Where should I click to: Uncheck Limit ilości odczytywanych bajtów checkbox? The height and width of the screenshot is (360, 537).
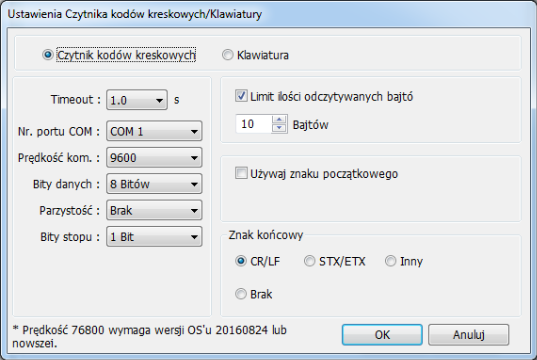click(x=241, y=96)
